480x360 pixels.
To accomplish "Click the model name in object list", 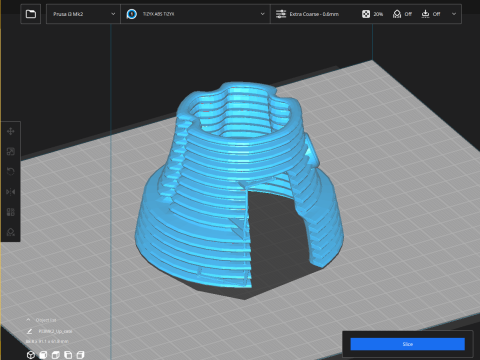I will 55,331.
